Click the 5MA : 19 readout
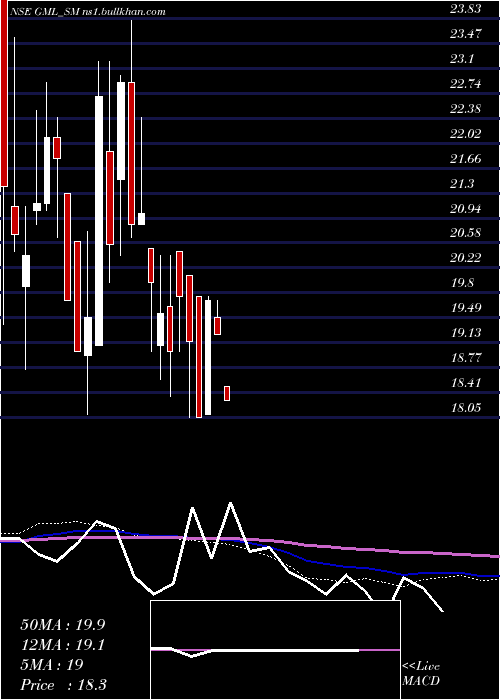This screenshot has width=500, height=700. 52,665
